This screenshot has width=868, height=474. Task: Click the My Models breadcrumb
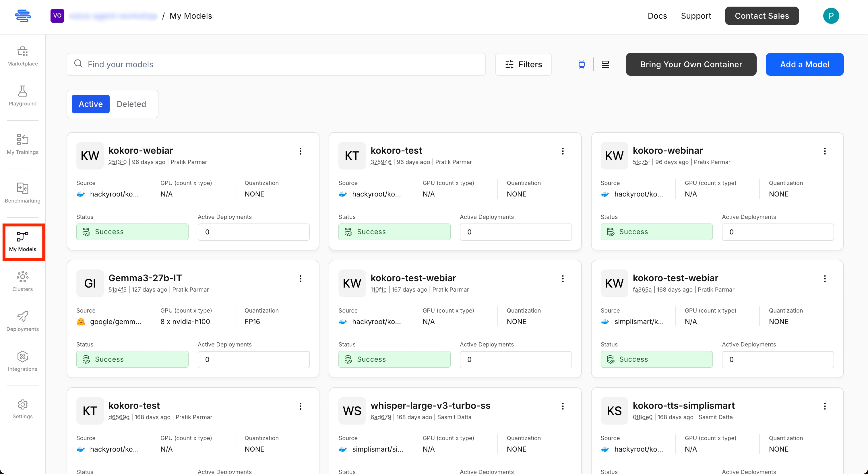191,16
